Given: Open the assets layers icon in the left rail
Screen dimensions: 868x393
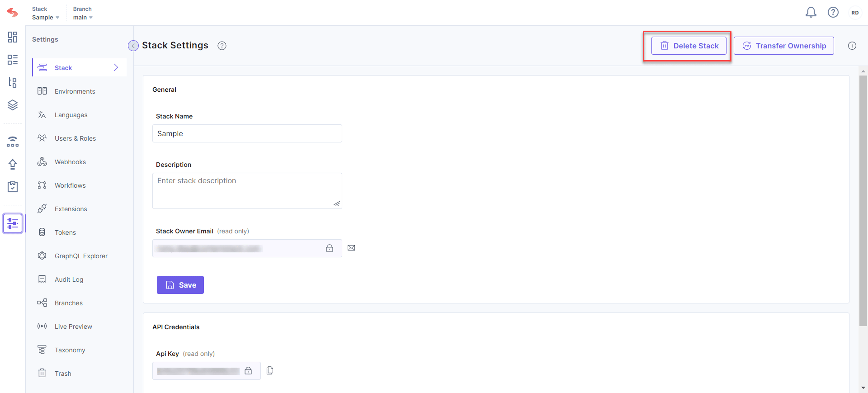Looking at the screenshot, I should pos(12,105).
